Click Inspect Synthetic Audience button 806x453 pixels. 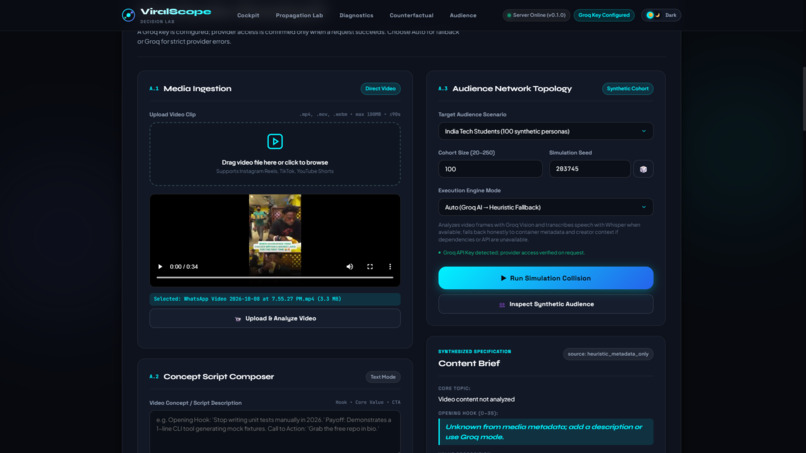[x=545, y=304]
